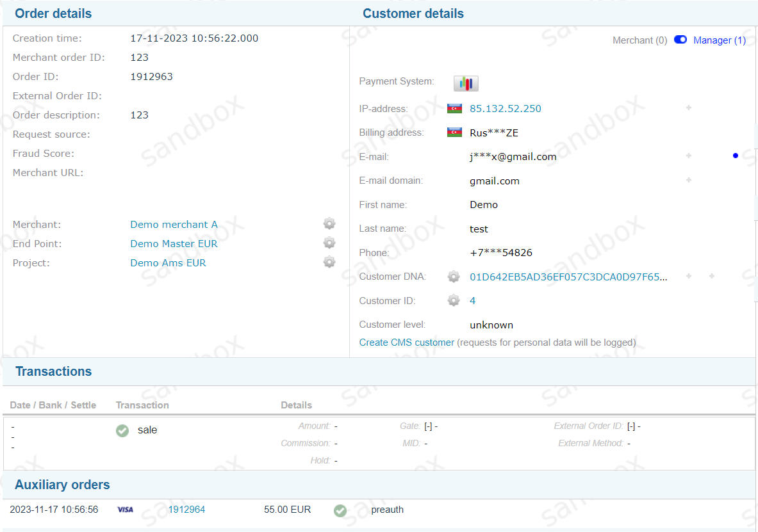The height and width of the screenshot is (532, 758).
Task: Click the Payment System chart icon
Action: [466, 83]
